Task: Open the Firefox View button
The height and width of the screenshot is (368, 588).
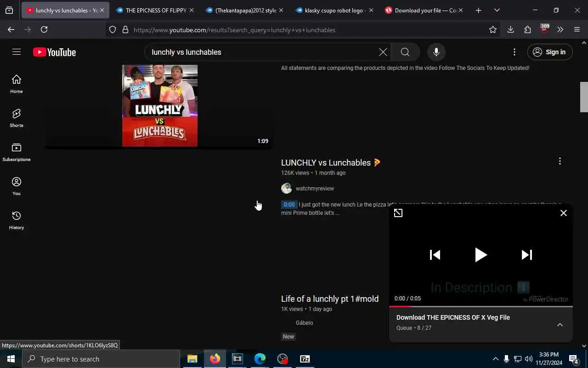Action: pyautogui.click(x=9, y=10)
